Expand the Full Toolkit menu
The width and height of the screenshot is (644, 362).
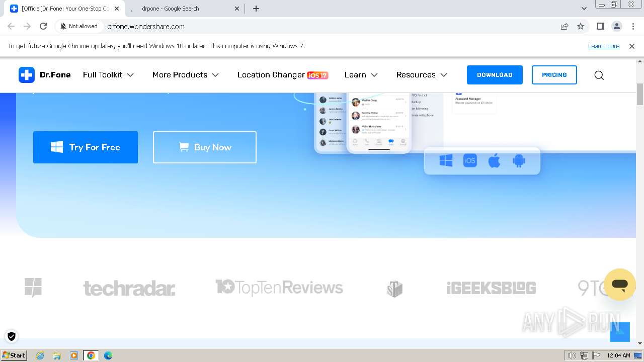108,75
